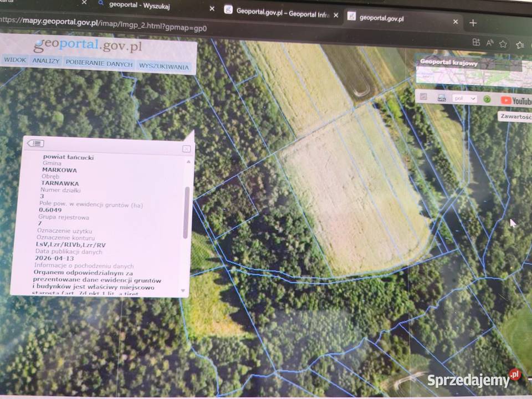Click the legend list icon beside the print icon
The image size is (532, 399).
pos(423,96)
